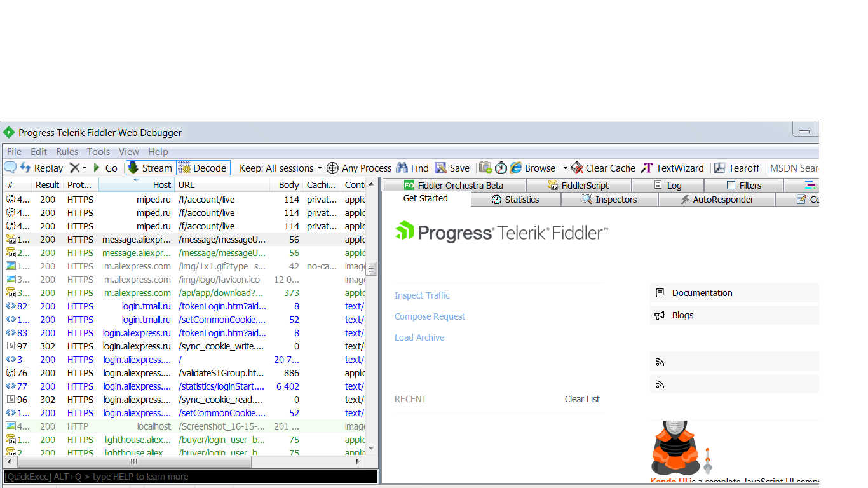868x488 pixels.
Task: Select the /validateSTGroup session URL
Action: (x=221, y=373)
